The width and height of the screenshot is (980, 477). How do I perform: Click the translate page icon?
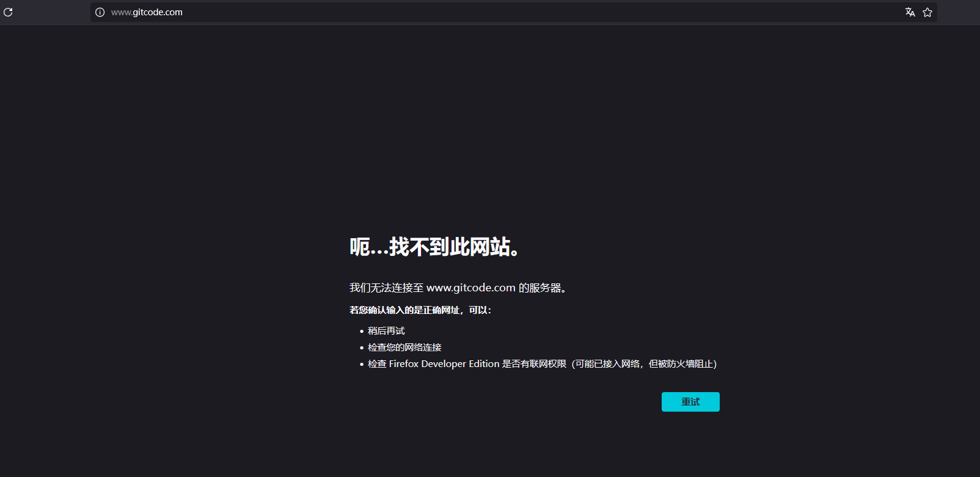click(910, 12)
